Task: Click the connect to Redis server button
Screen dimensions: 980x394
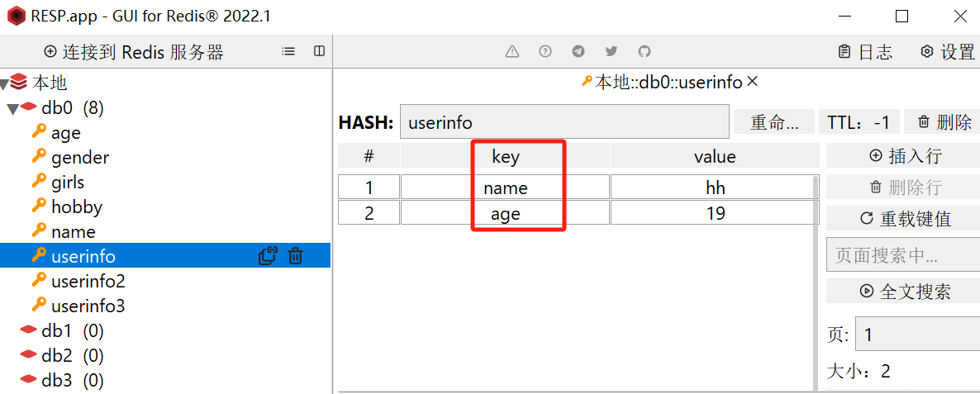Action: tap(134, 52)
